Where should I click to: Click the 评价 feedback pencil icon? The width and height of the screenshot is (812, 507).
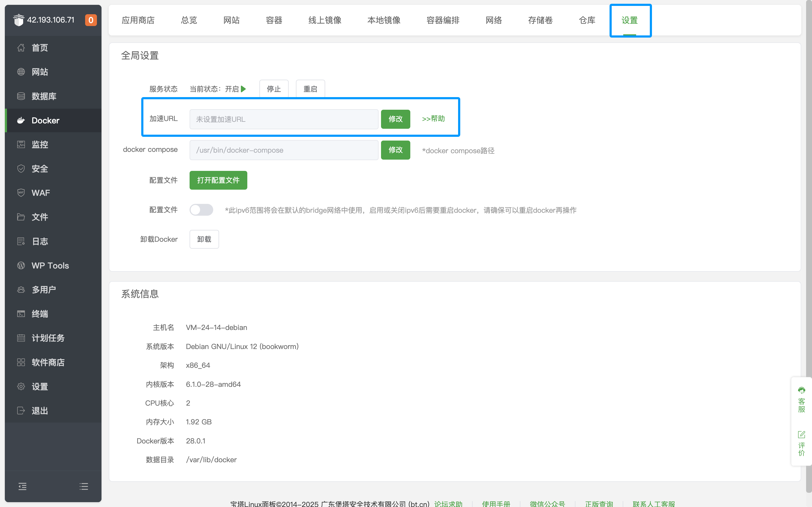point(801,435)
